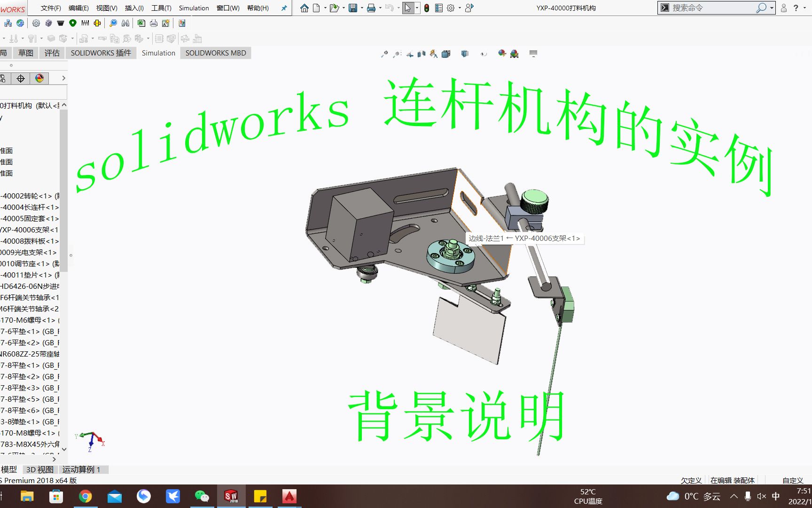Open the 视图(V) menu
The height and width of the screenshot is (508, 812).
point(107,8)
